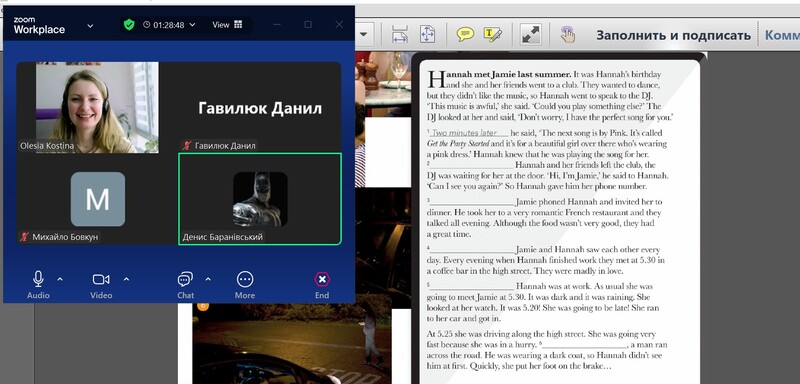Select Денис Баранівський participant tile
Screen dimensions: 800x384
[260, 199]
